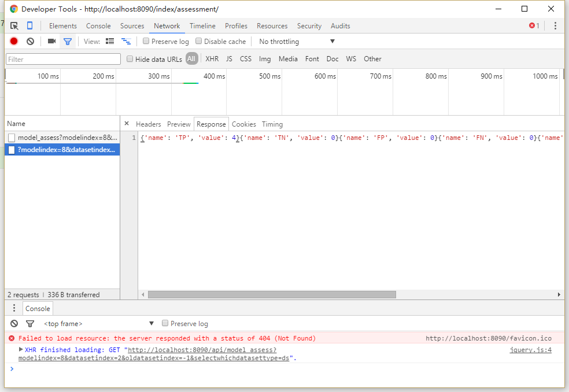Toggle the overview waterfall view icon
This screenshot has width=569, height=392.
coord(126,42)
